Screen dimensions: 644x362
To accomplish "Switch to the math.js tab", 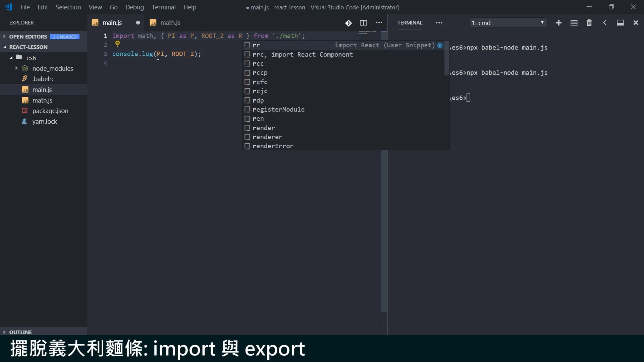I will tap(170, 23).
